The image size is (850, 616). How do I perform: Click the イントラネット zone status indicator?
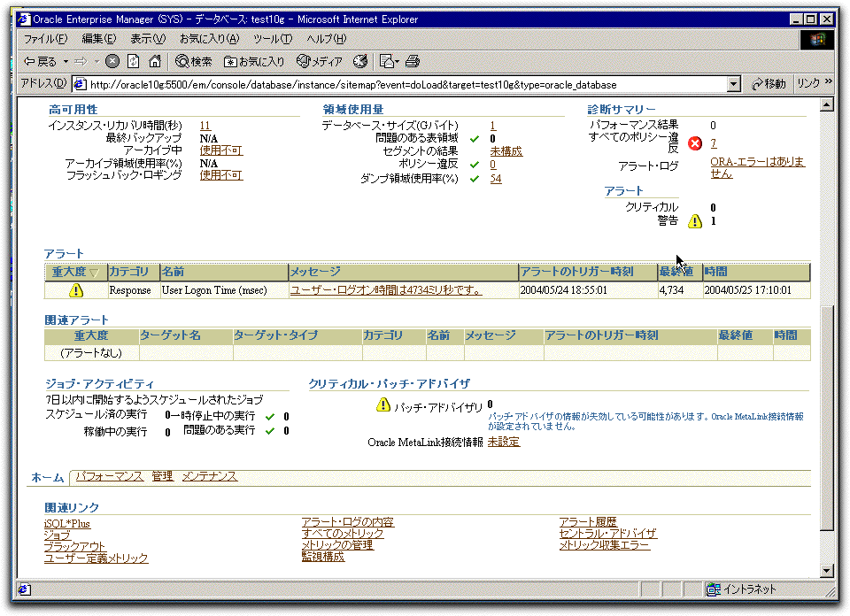pyautogui.click(x=742, y=589)
